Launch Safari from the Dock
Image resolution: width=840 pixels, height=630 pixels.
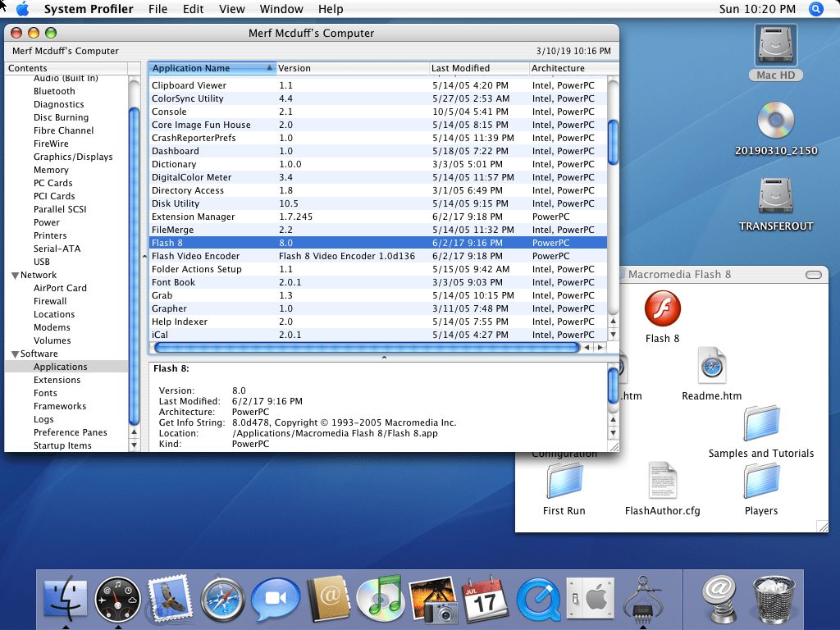223,599
